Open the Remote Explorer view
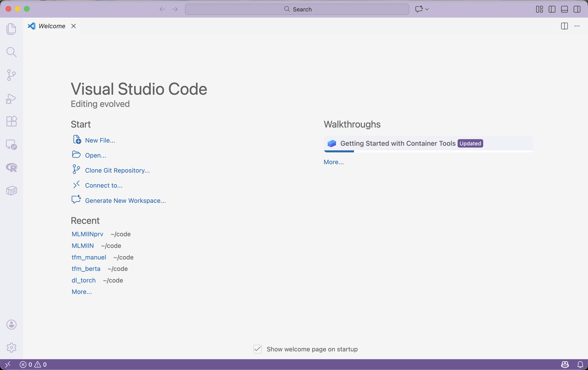Screen dimensions: 588x370 click(x=11, y=144)
